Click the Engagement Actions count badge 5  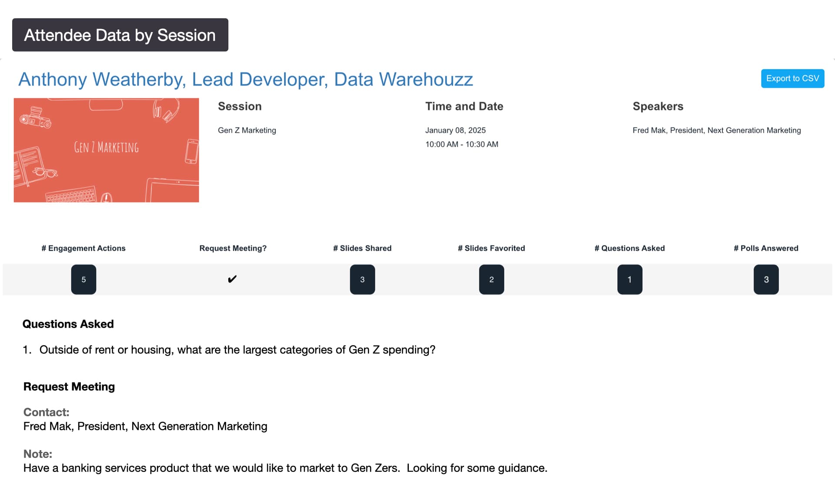[x=83, y=279]
